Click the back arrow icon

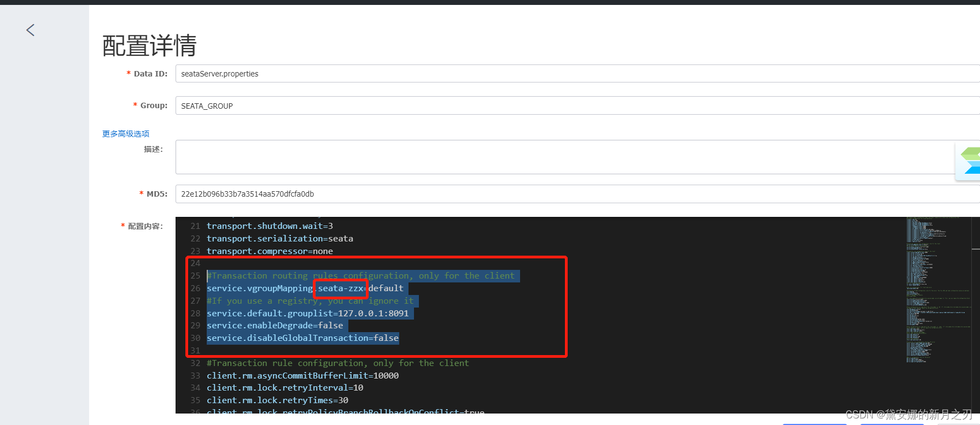[x=31, y=30]
